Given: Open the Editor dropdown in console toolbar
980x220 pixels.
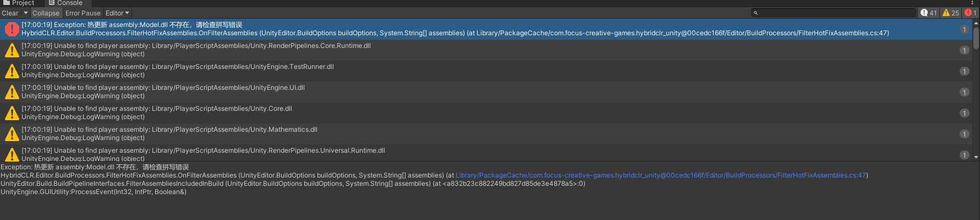Looking at the screenshot, I should pyautogui.click(x=117, y=13).
